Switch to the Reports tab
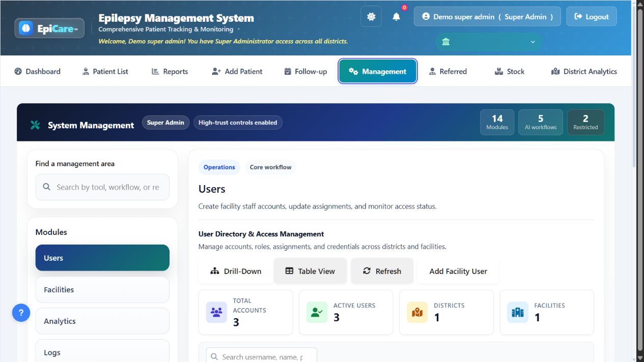 tap(170, 71)
